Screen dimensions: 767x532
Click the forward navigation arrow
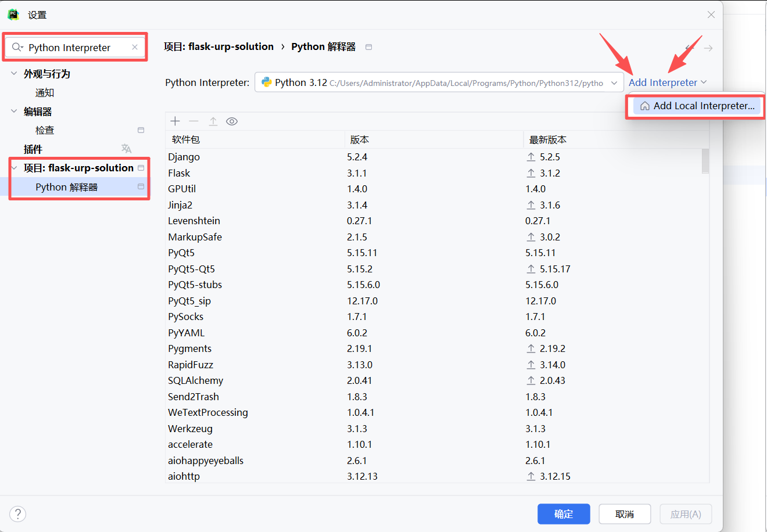708,48
